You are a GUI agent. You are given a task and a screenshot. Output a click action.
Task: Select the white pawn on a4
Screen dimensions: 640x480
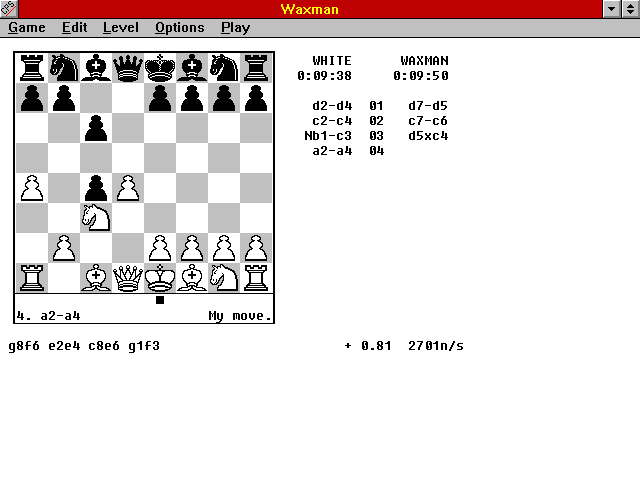tap(32, 188)
